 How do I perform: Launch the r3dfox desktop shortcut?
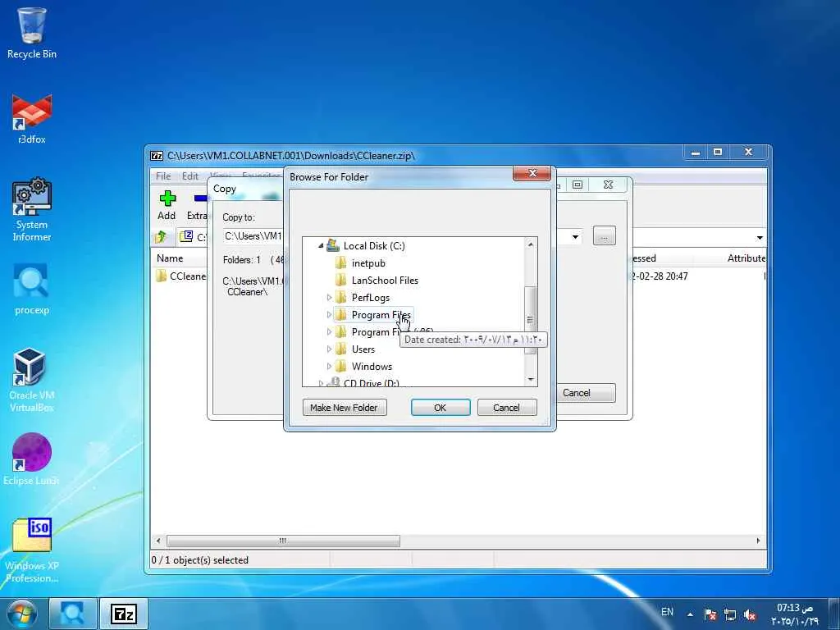point(32,119)
